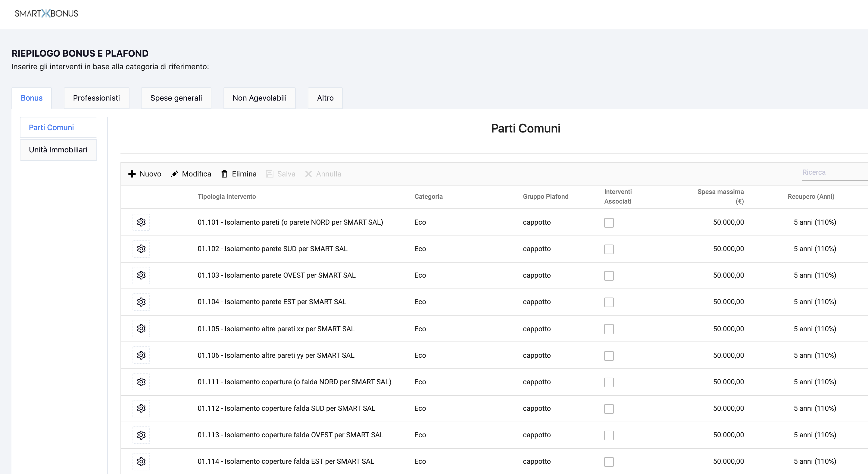Click the Modifica pencil icon
Viewport: 868px width, 474px height.
point(174,174)
